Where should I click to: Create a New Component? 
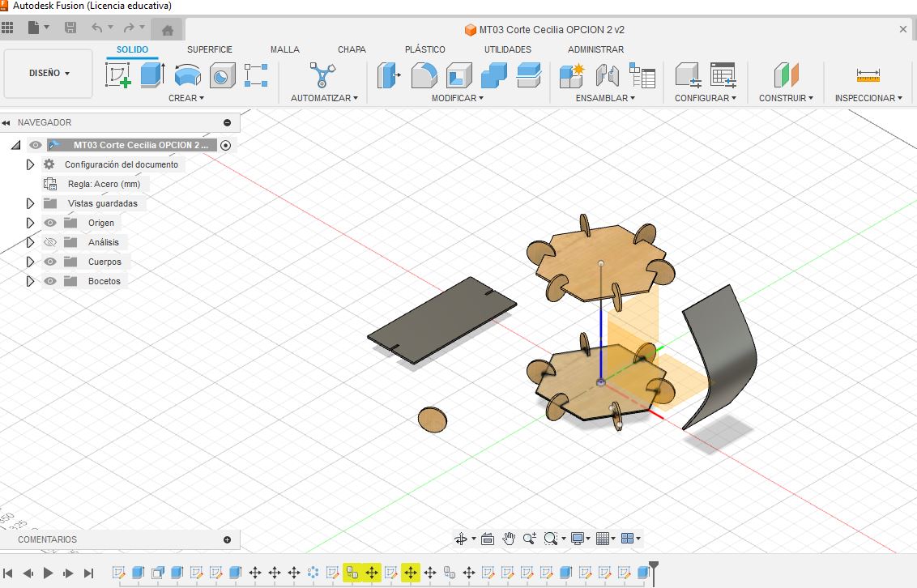tap(571, 75)
